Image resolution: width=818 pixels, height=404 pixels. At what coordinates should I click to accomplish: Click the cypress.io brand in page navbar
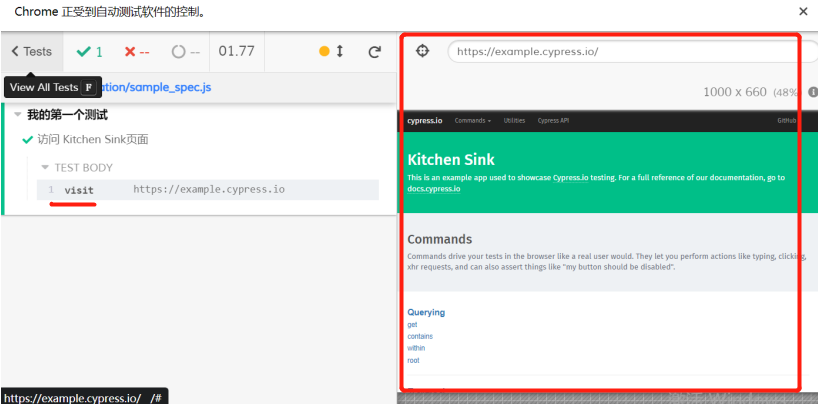pyautogui.click(x=425, y=121)
